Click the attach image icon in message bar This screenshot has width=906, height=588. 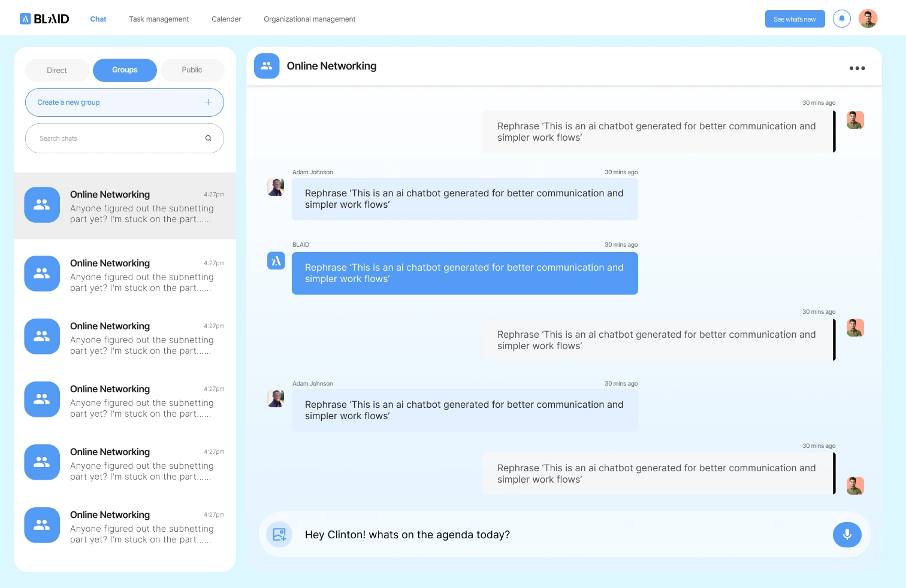pyautogui.click(x=279, y=534)
